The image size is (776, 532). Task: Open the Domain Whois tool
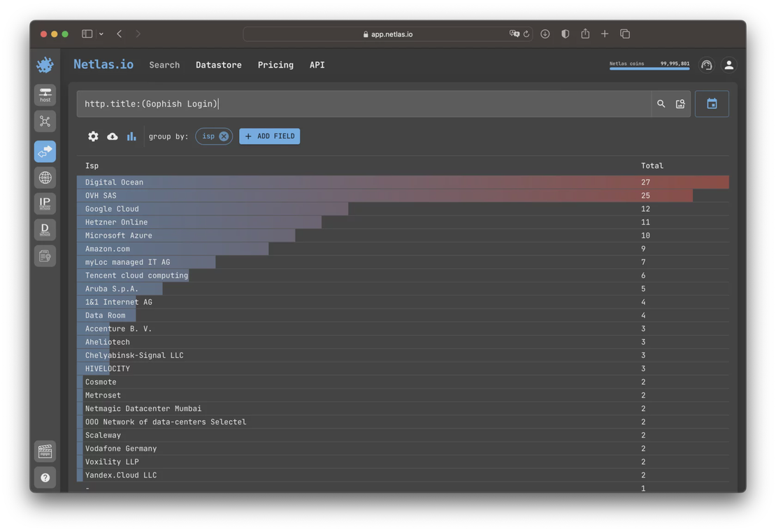[45, 229]
